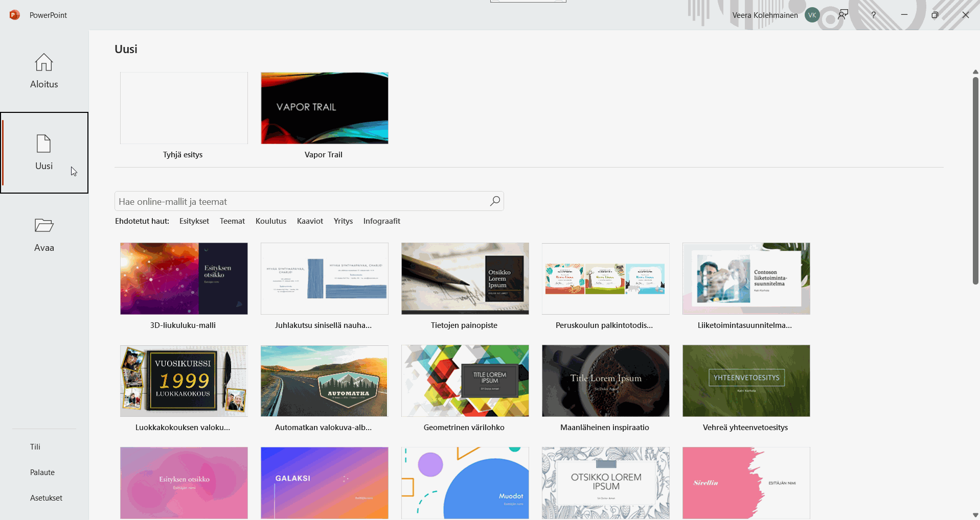Click the scrollbar up arrow
The image size is (980, 520).
(975, 72)
